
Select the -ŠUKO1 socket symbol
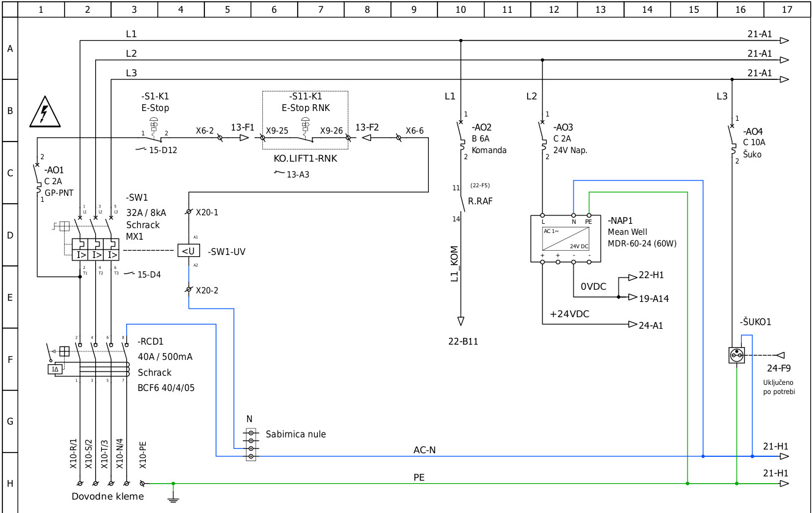(x=737, y=355)
